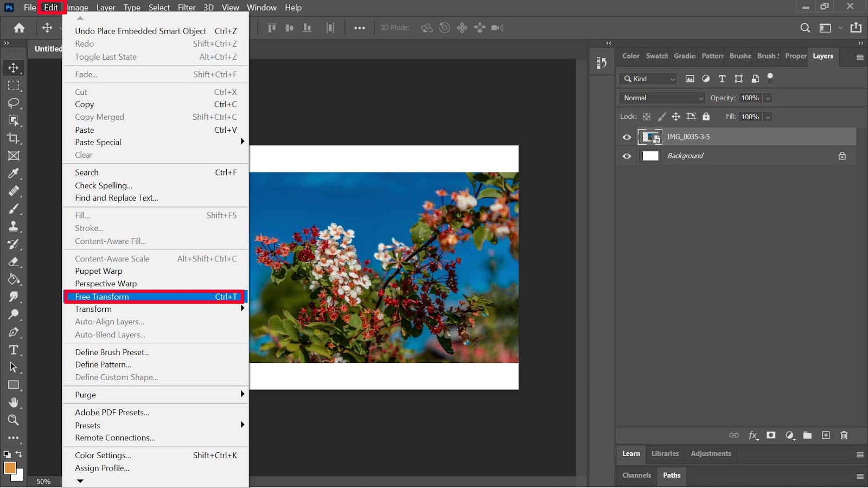Select the Paint Bucket tool
This screenshot has width=868, height=488.
[14, 279]
